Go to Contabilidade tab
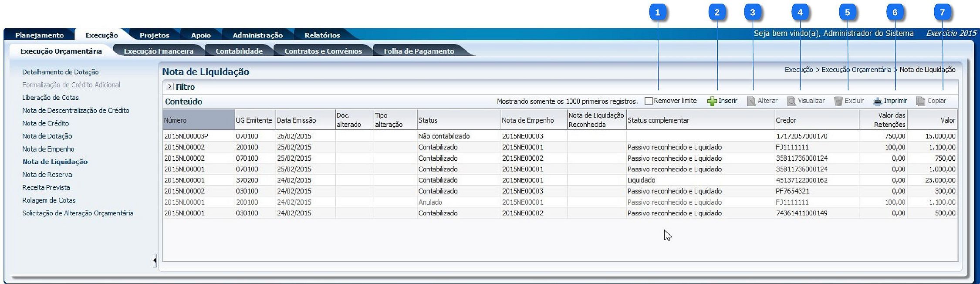 239,51
